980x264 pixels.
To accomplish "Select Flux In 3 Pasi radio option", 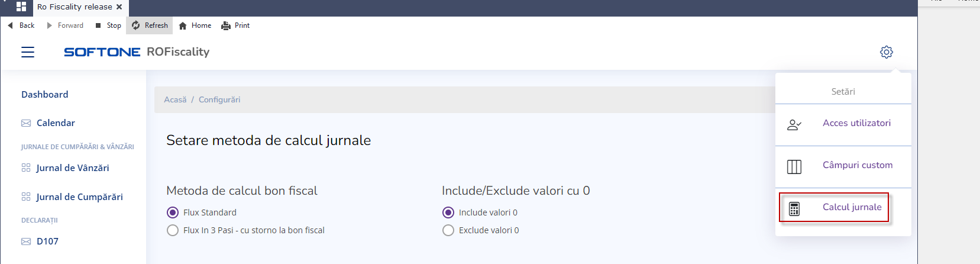I will pos(173,230).
